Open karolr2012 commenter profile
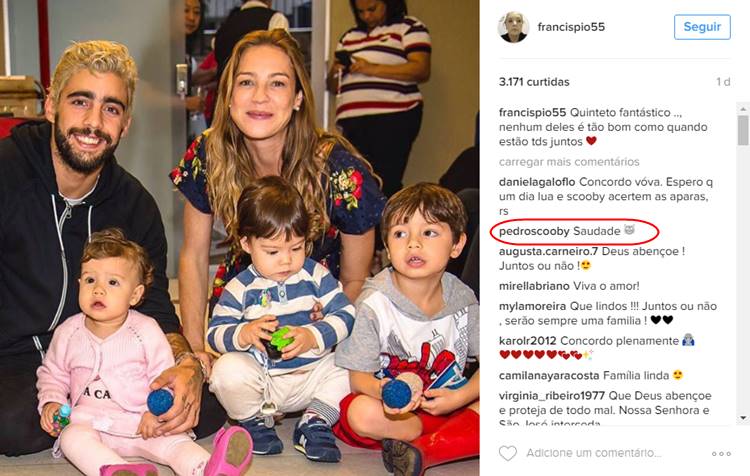Image resolution: width=750 pixels, height=476 pixels. coord(528,341)
